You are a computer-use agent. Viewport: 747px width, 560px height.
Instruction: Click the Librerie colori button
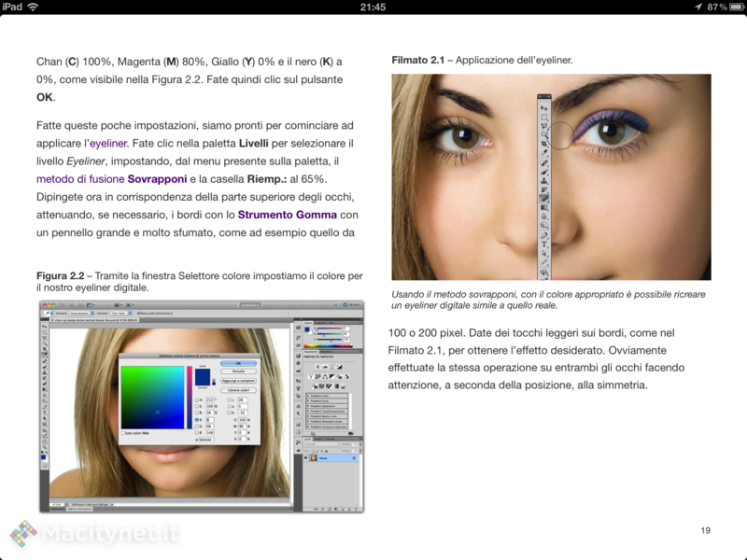coord(238,389)
